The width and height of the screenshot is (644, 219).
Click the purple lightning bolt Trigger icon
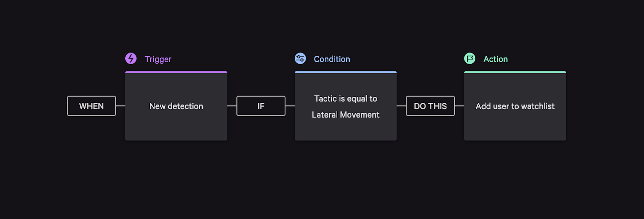pos(131,58)
